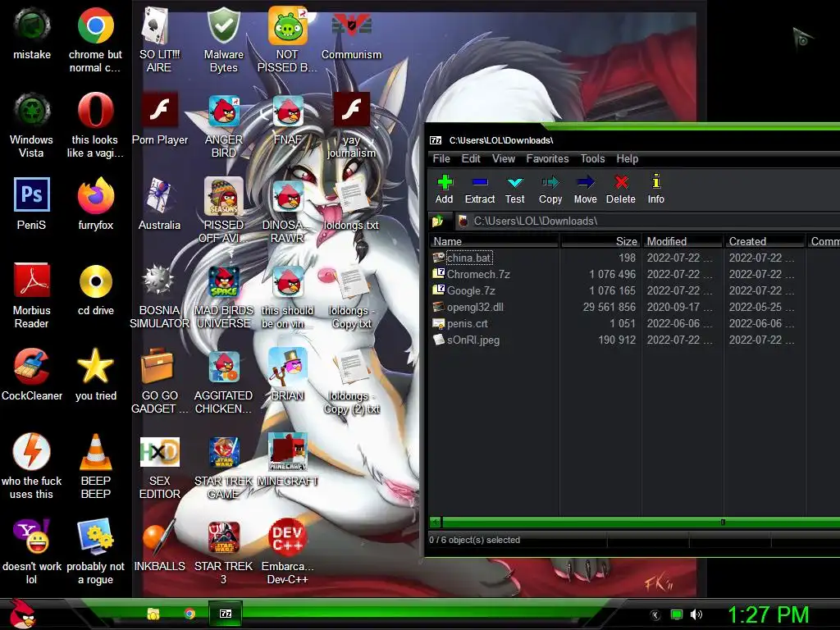The width and height of the screenshot is (840, 630).
Task: Select the 'GO GO GADGET ...' briefcase icon
Action: pyautogui.click(x=159, y=381)
